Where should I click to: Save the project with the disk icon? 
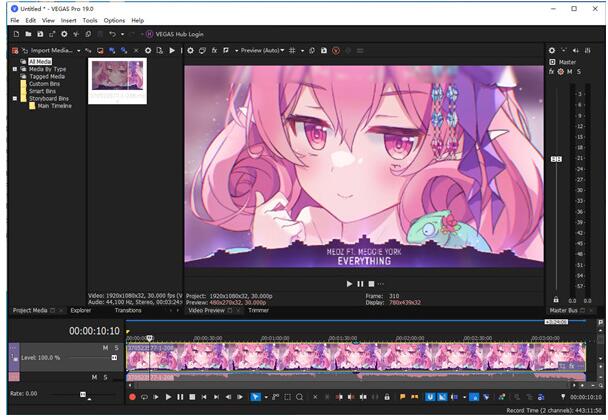(x=40, y=34)
